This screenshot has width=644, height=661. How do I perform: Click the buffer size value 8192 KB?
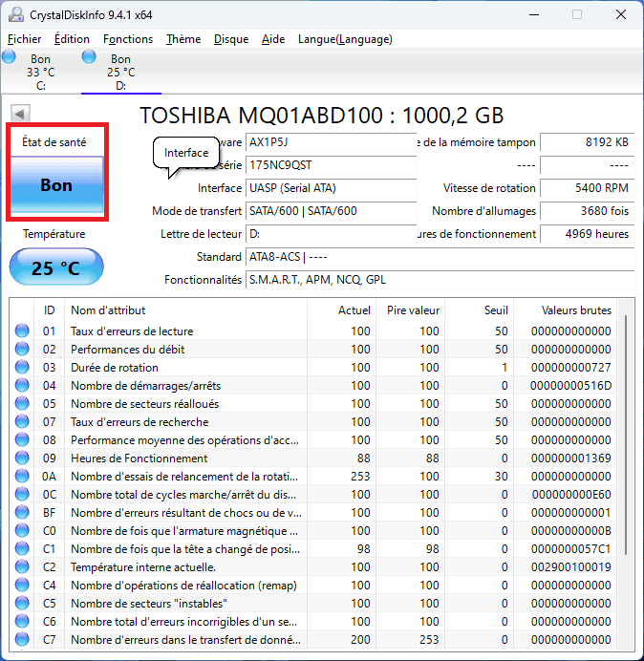pyautogui.click(x=587, y=142)
